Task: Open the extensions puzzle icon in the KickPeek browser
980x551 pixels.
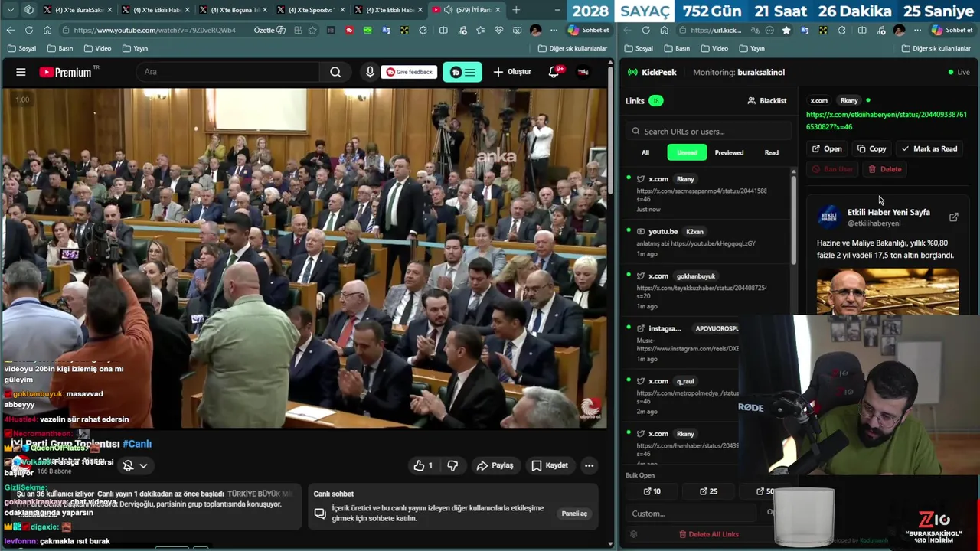Action: (x=841, y=30)
